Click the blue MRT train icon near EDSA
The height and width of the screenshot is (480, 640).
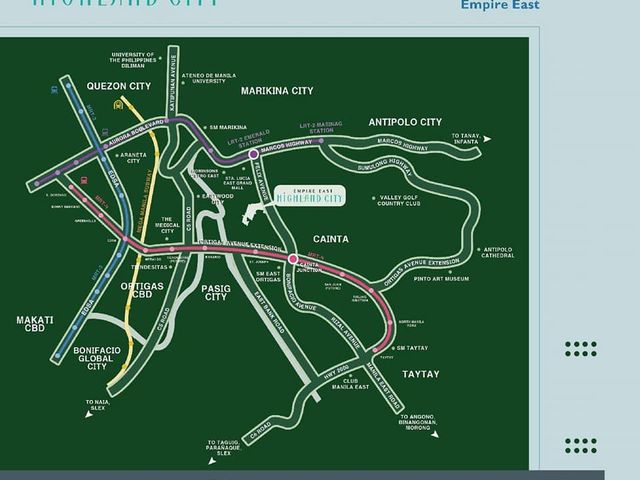(x=54, y=90)
